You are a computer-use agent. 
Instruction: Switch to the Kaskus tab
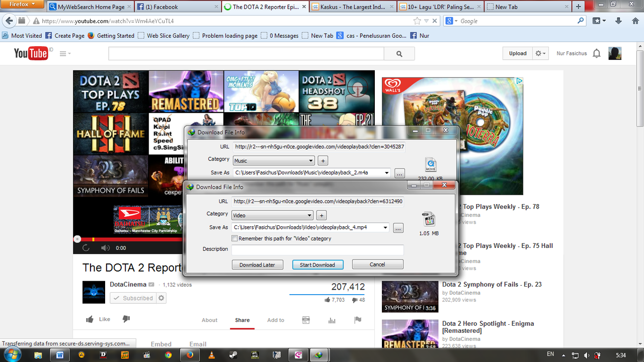[353, 7]
